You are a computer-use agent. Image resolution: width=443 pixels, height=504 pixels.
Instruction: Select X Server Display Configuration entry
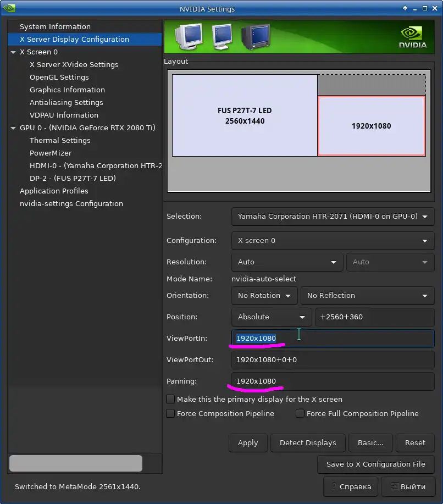(x=85, y=39)
